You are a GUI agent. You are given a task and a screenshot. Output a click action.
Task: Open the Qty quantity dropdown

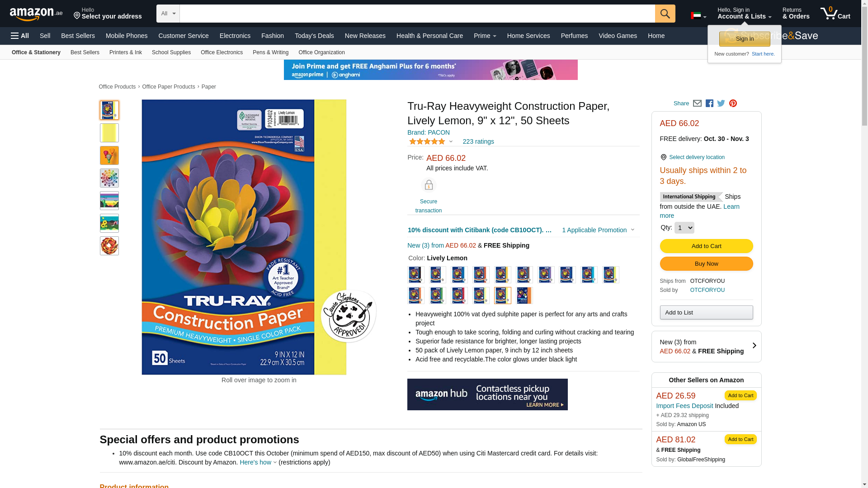click(x=684, y=228)
